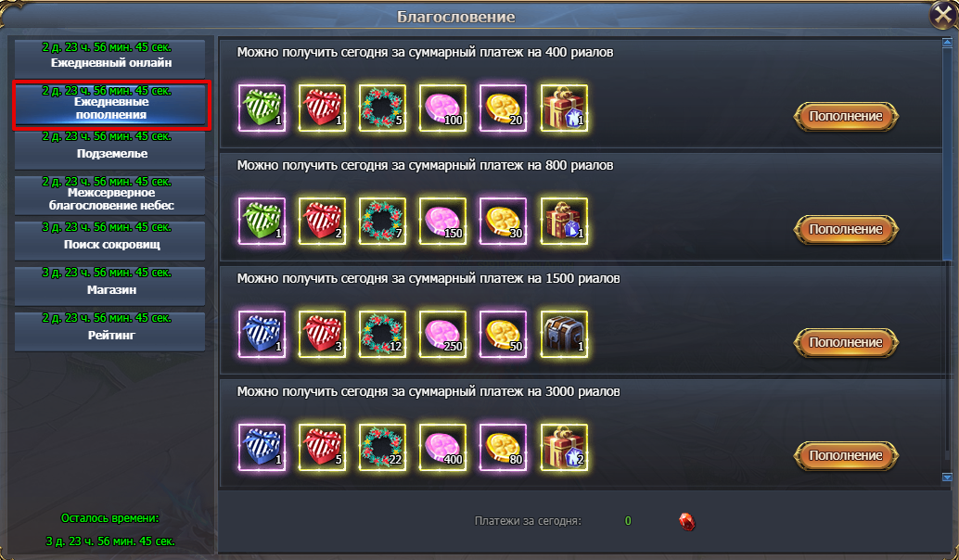Click the gold coin icon showing 30
This screenshot has width=959, height=560.
[503, 222]
